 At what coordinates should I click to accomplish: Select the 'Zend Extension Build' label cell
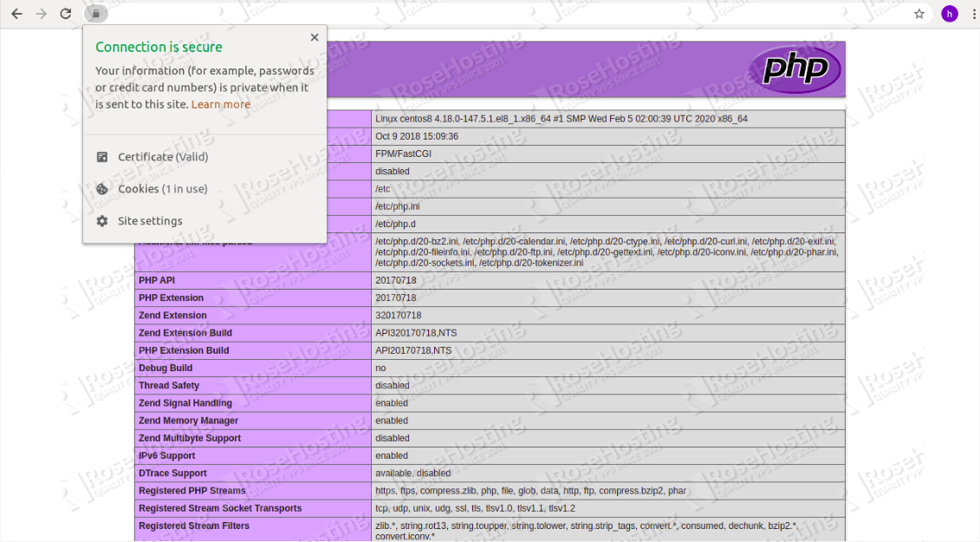[185, 333]
